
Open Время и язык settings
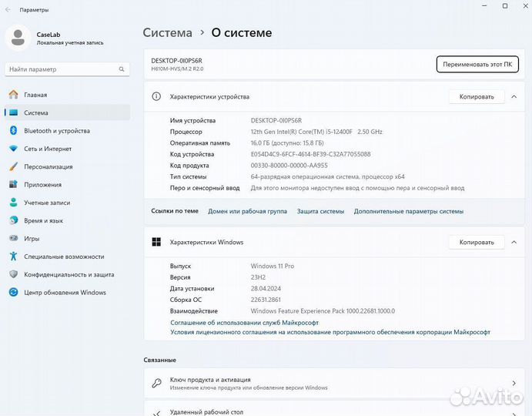(67, 221)
